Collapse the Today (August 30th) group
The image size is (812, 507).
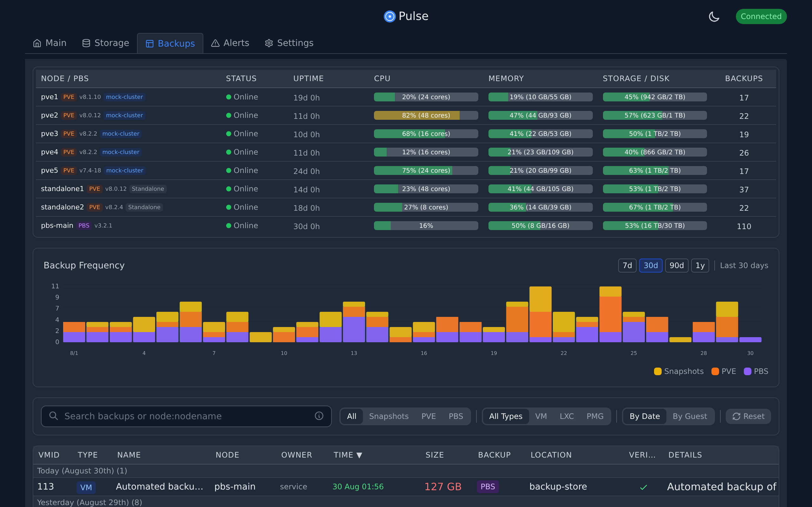pos(82,471)
